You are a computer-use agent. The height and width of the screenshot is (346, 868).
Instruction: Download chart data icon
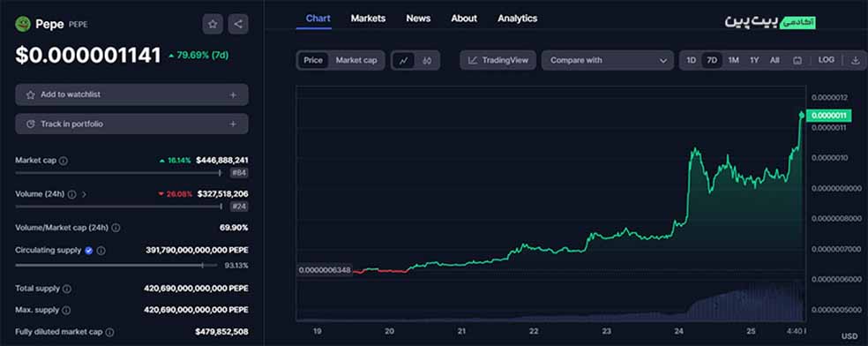[856, 60]
